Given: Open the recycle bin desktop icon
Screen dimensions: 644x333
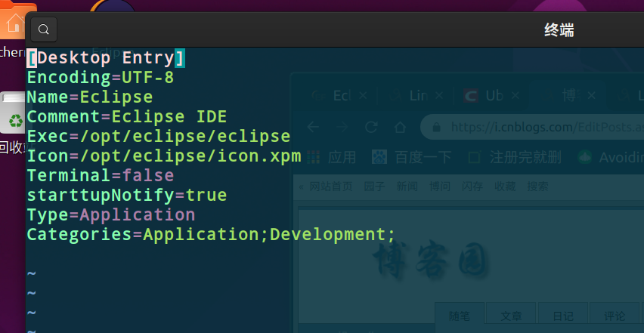Looking at the screenshot, I should pyautogui.click(x=13, y=113).
